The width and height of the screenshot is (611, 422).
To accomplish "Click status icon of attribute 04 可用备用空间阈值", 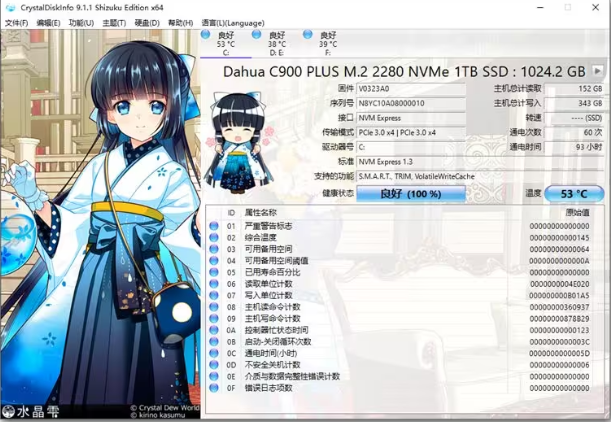I will tap(214, 260).
